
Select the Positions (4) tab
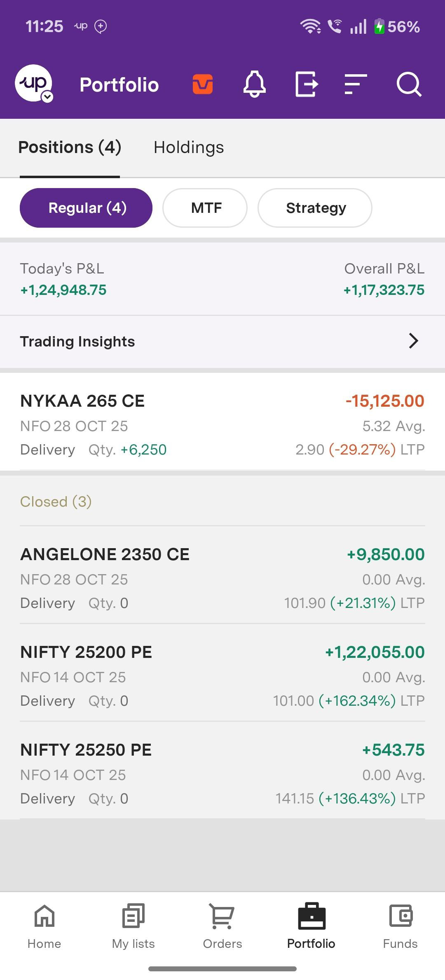(x=70, y=148)
